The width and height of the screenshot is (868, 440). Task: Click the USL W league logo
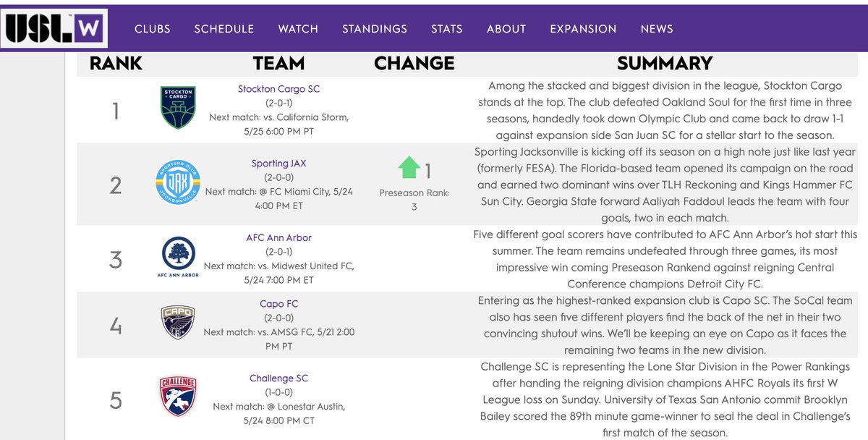pos(54,28)
